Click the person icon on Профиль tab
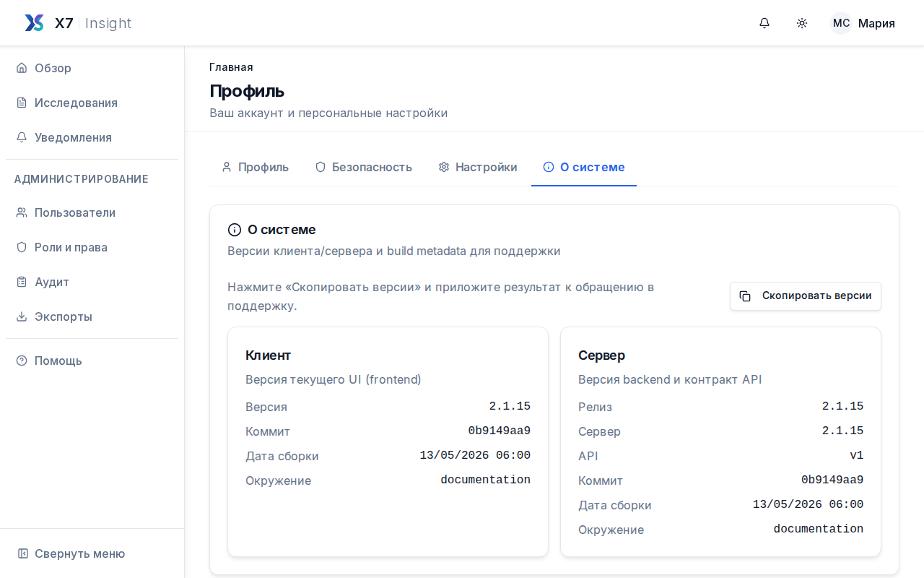Screen dimensions: 924x578 pyautogui.click(x=227, y=167)
